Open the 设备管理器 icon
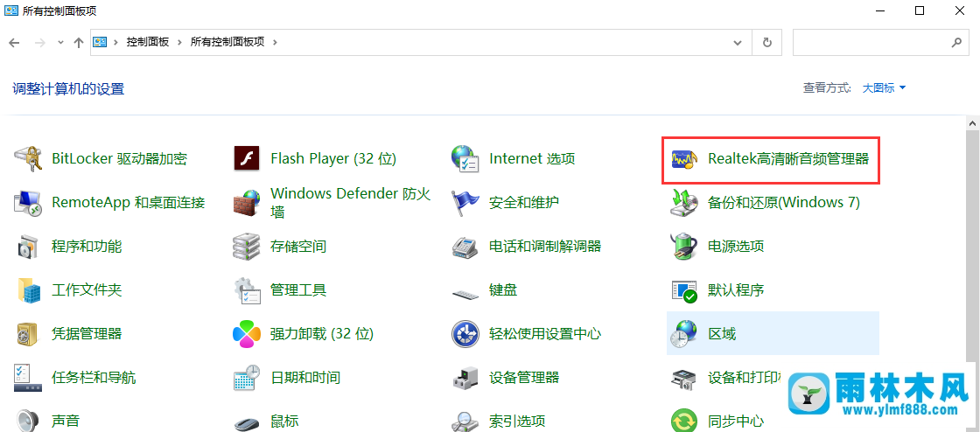Image resolution: width=980 pixels, height=432 pixels. pos(465,379)
